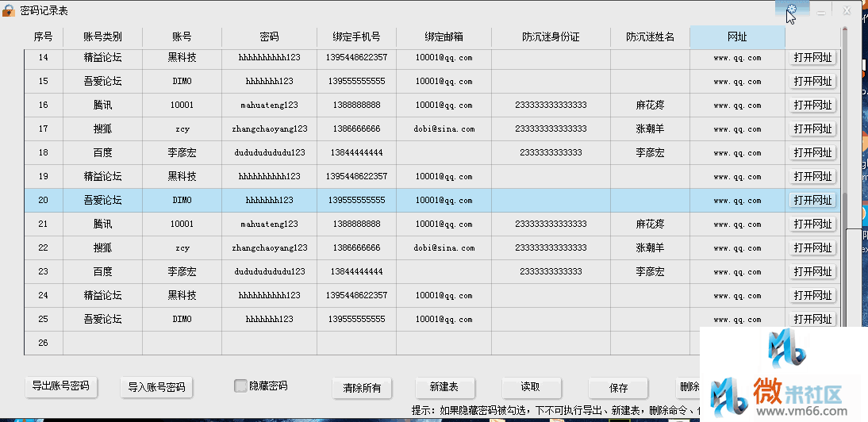Screen dimensions: 868x422
Task: Click account zcy in row 17
Action: point(182,129)
